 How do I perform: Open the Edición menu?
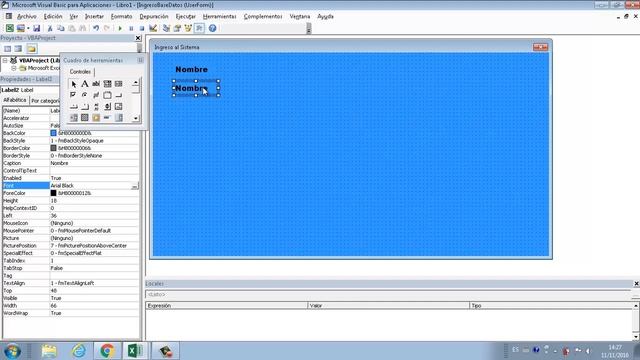[53, 16]
